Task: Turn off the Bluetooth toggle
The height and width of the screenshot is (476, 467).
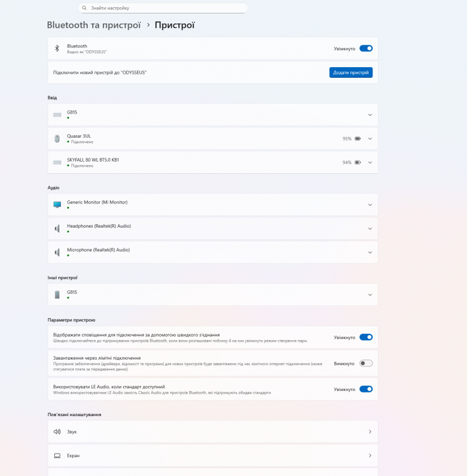Action: click(x=366, y=49)
